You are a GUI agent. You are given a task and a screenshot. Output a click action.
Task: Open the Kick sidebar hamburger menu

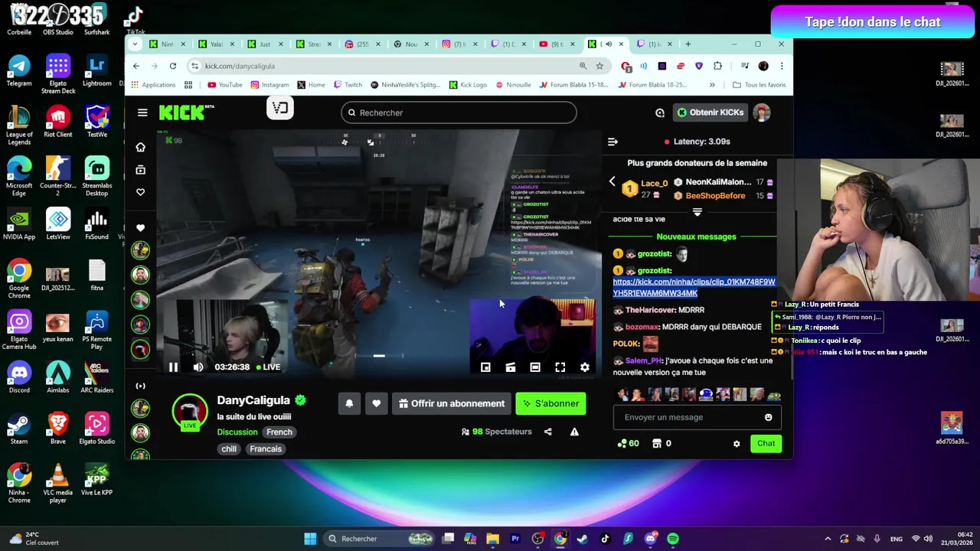pos(142,112)
